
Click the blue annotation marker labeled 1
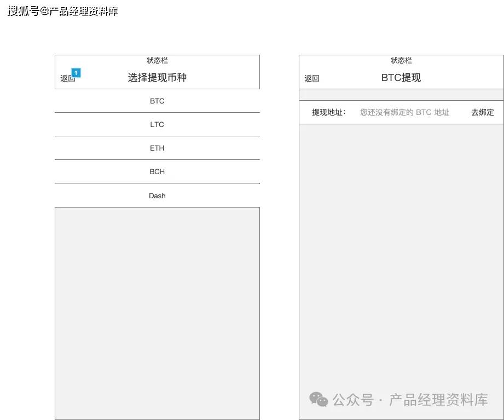[x=76, y=72]
